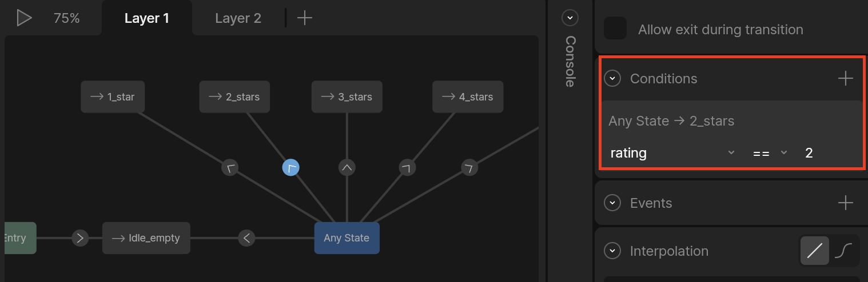
Task: Switch to the Layer 1 tab
Action: [x=147, y=18]
